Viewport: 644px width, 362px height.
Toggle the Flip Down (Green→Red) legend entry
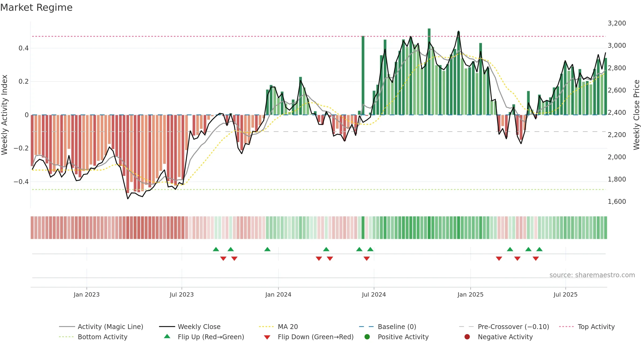coord(309,337)
